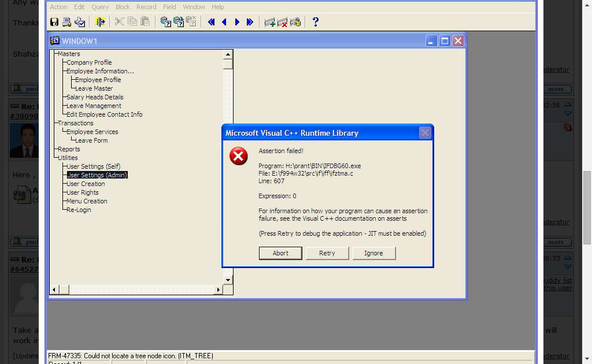The height and width of the screenshot is (364, 592).
Task: Click the Save icon in the toolbar
Action: click(54, 22)
